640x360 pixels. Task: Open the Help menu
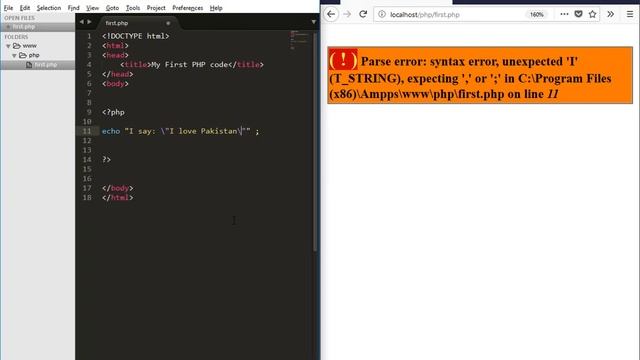tap(216, 8)
